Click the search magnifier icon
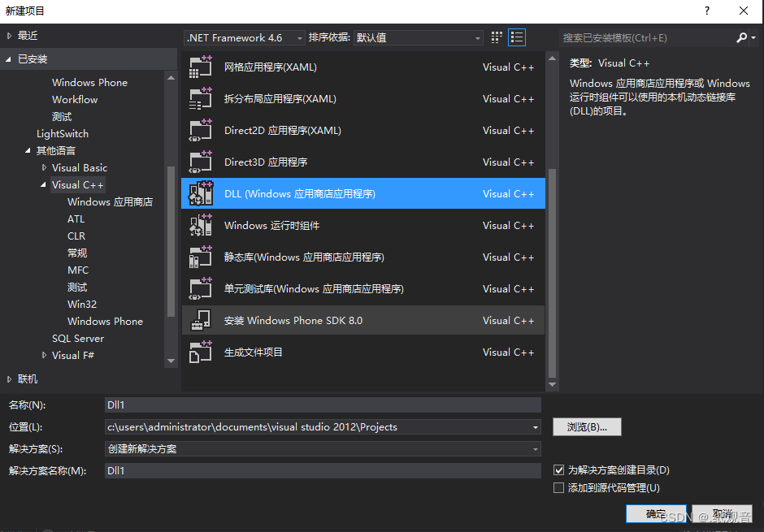This screenshot has width=764, height=532. point(741,37)
